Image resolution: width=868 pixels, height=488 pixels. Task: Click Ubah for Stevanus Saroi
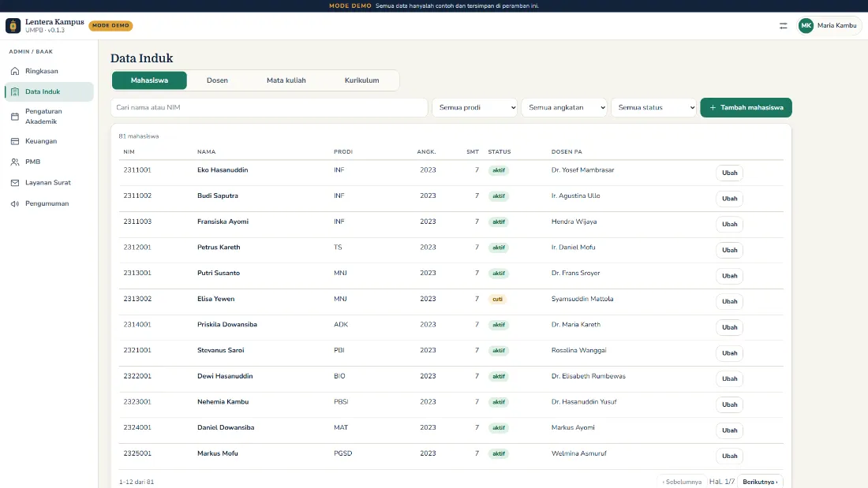pyautogui.click(x=729, y=353)
